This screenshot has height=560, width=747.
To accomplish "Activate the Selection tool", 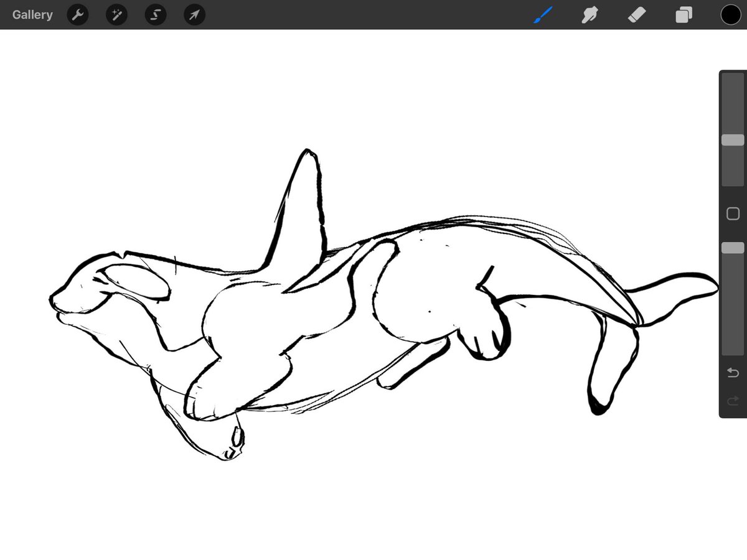I will pyautogui.click(x=156, y=15).
